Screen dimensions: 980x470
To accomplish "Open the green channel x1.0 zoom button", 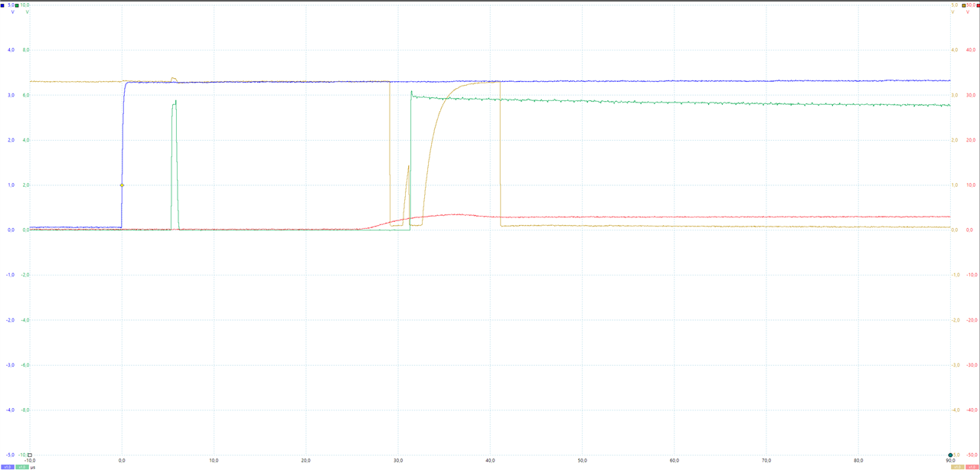I will (x=22, y=467).
